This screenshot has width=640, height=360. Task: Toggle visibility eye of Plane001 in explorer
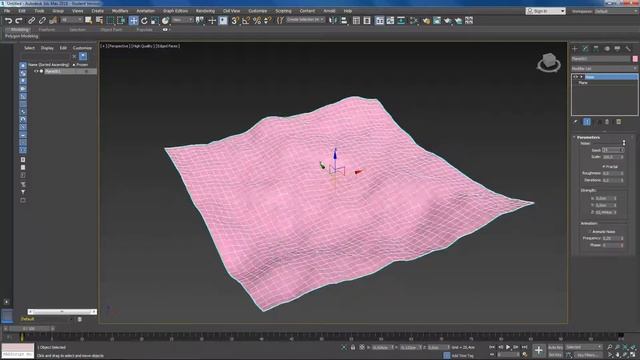(36, 71)
